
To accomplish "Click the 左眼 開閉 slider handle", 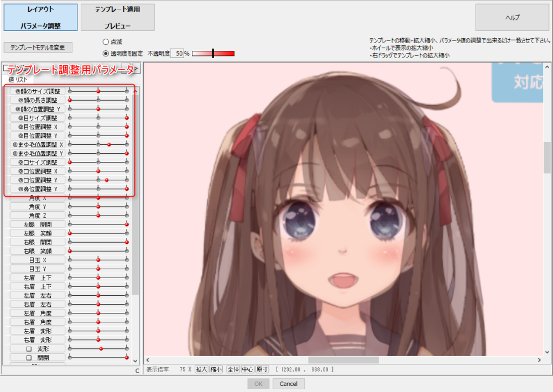I will (x=127, y=224).
